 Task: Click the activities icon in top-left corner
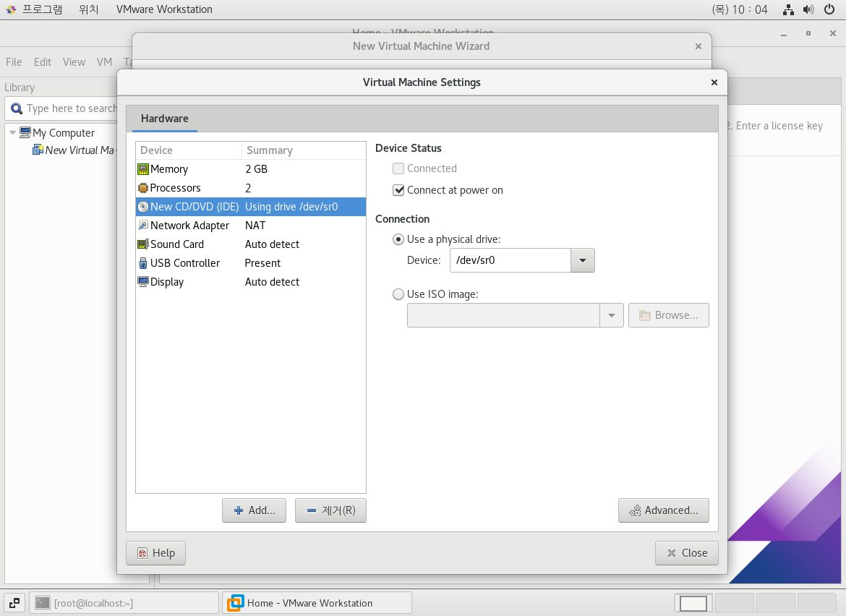coord(11,9)
